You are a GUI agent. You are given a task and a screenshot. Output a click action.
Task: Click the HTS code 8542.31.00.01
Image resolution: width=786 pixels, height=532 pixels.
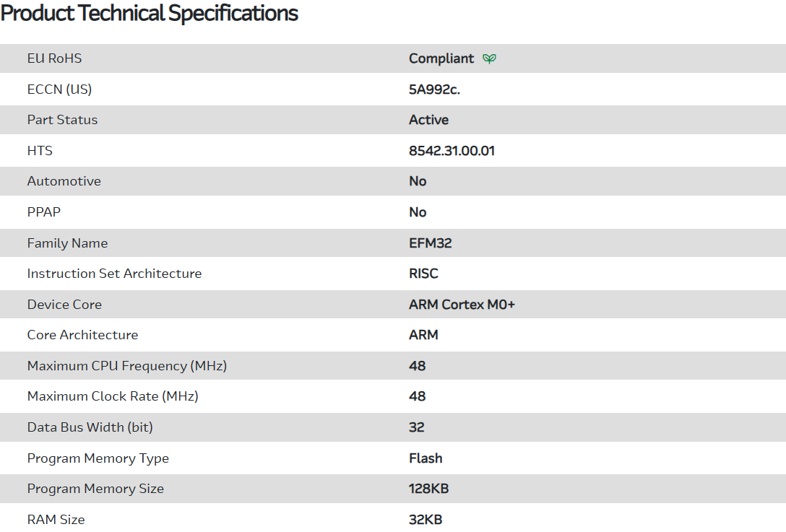point(452,151)
